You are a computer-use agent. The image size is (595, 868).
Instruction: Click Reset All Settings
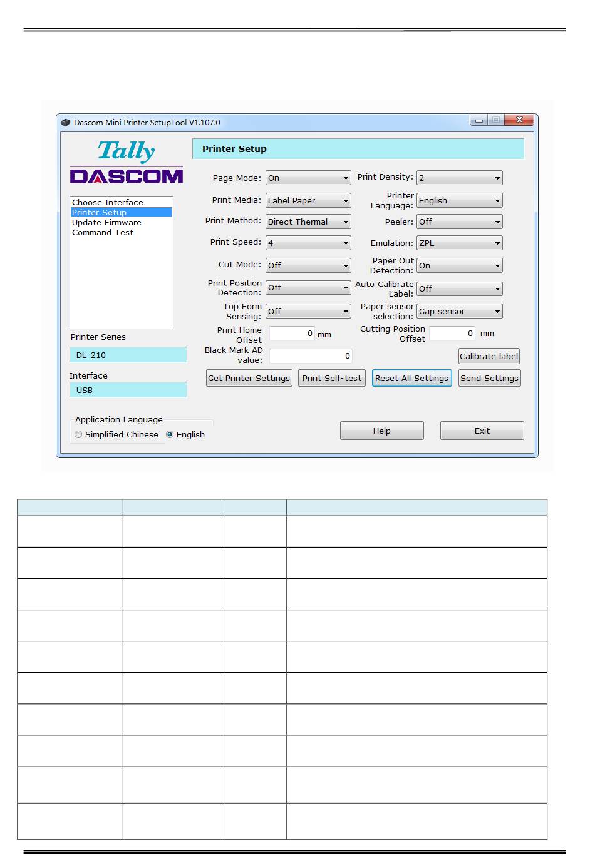point(411,379)
